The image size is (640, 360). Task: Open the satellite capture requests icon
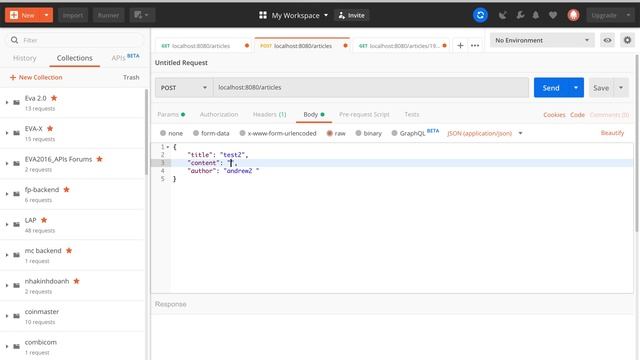click(503, 15)
